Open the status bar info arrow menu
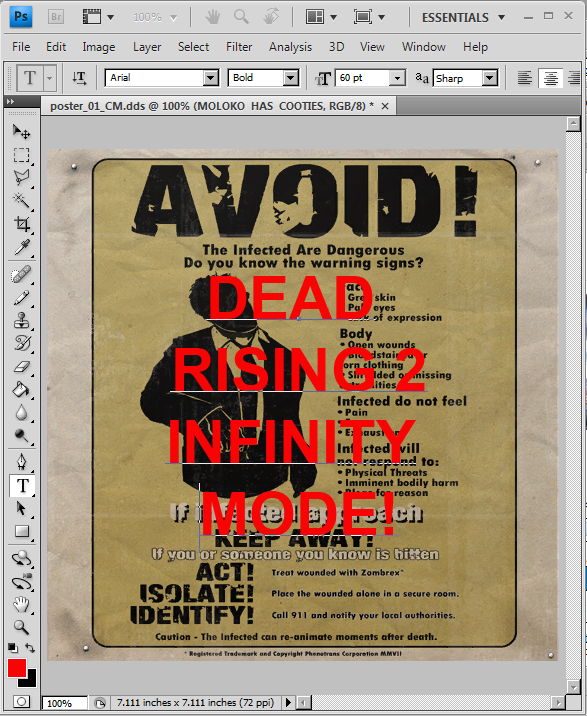Screen dimensions: 587x716 288,702
